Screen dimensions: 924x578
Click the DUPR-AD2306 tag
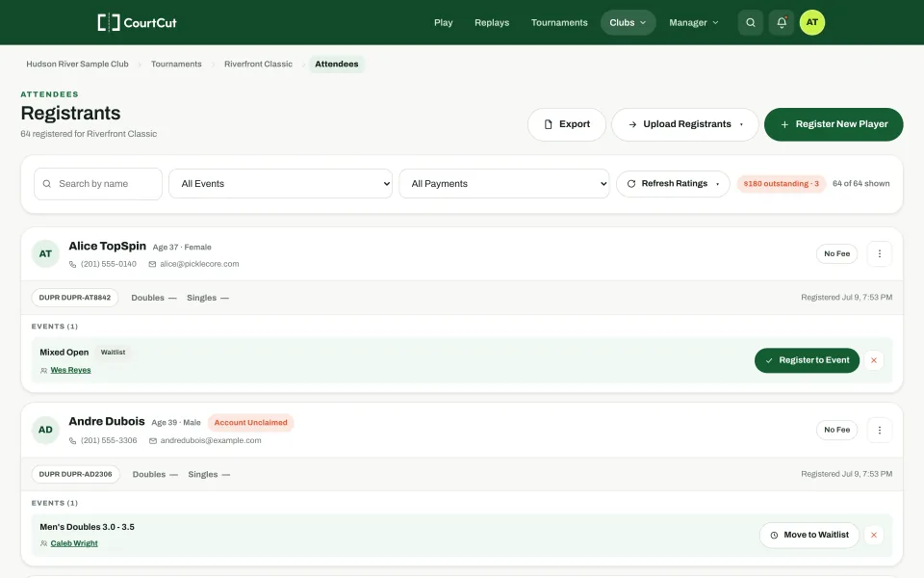[x=75, y=474]
